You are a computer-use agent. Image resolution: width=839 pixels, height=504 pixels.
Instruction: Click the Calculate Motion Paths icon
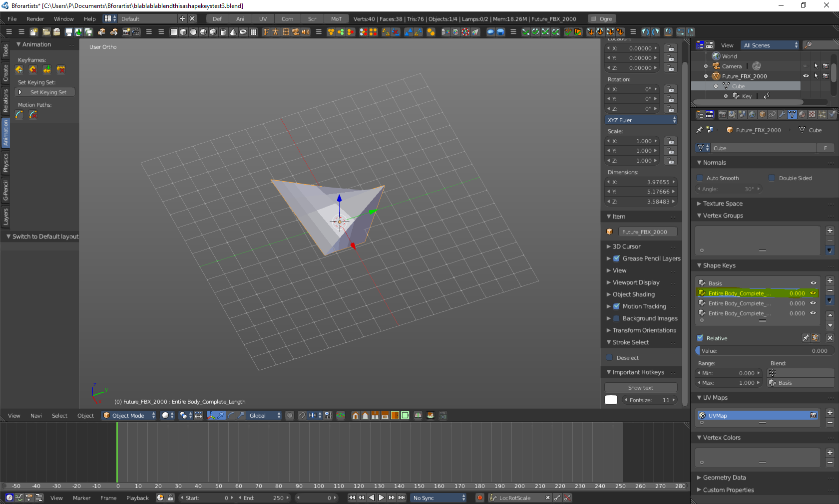(x=19, y=115)
